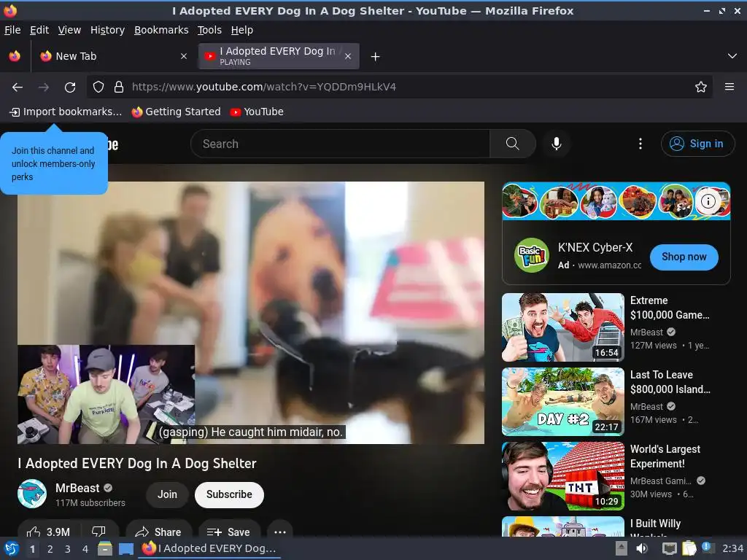The height and width of the screenshot is (560, 747).
Task: Click the YouTube Search field
Action: click(x=340, y=144)
